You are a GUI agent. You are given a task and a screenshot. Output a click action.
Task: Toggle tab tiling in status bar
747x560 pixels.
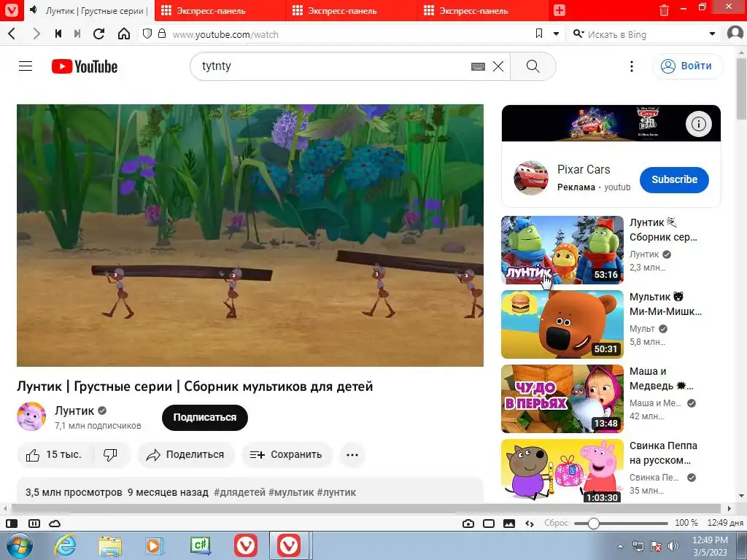[34, 524]
